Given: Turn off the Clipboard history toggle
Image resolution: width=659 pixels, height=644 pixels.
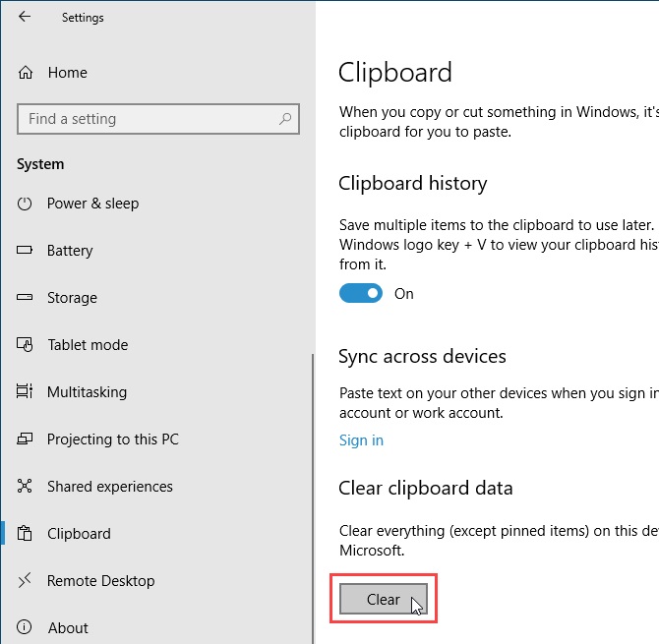Looking at the screenshot, I should tap(361, 293).
